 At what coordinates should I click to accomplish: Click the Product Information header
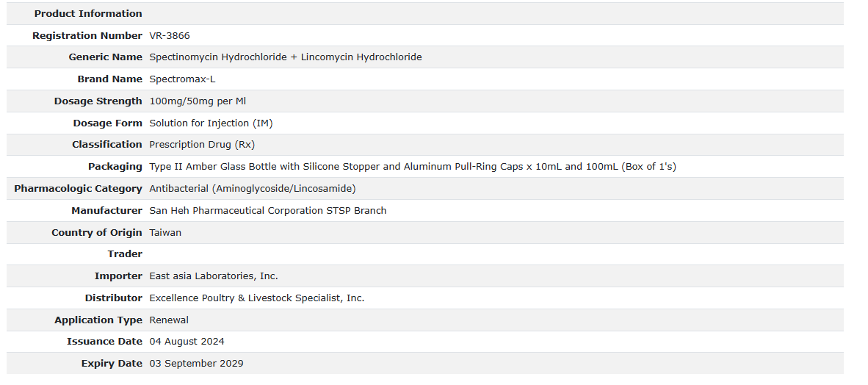click(88, 14)
